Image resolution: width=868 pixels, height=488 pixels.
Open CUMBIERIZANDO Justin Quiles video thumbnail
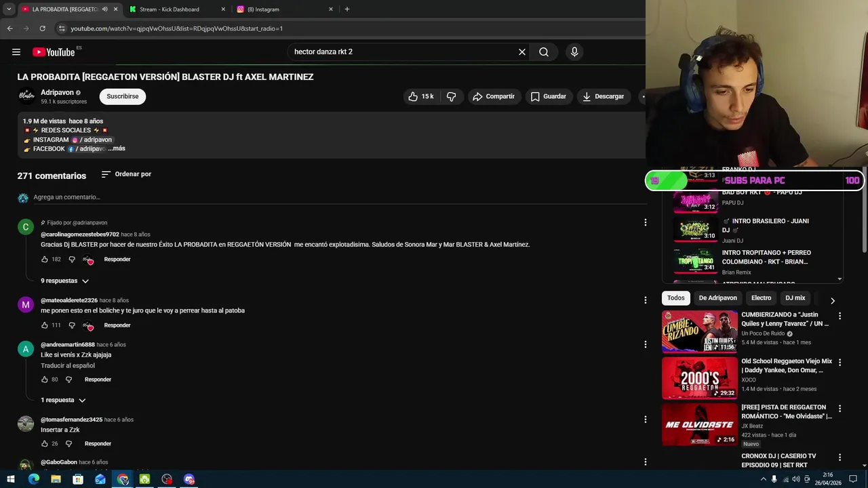699,331
